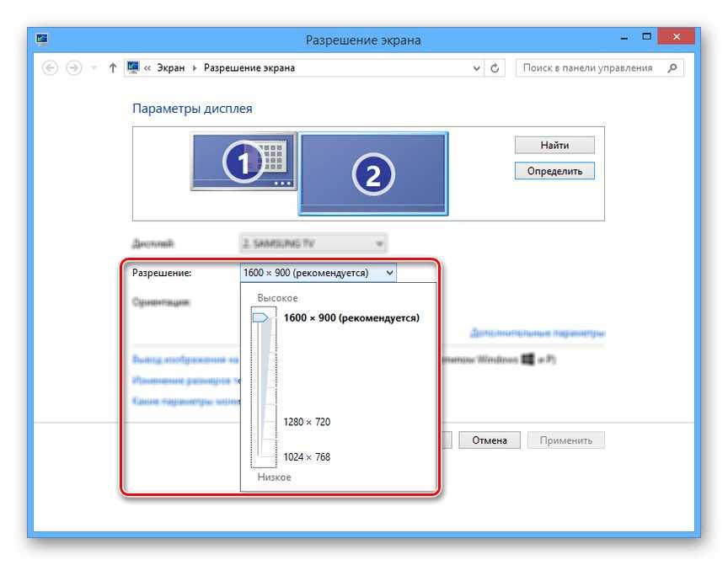Select monitor 1 in the display preview
The height and width of the screenshot is (565, 728).
click(x=244, y=161)
